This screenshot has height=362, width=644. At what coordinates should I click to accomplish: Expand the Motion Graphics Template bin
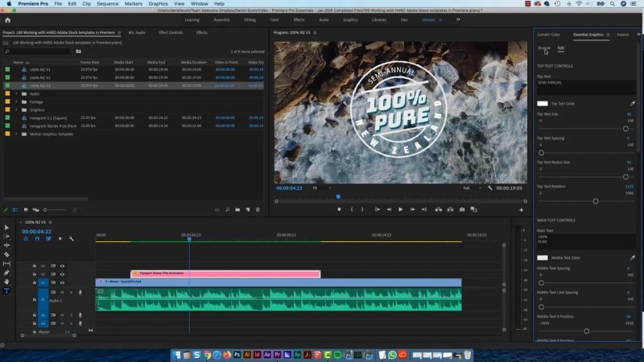click(x=16, y=134)
